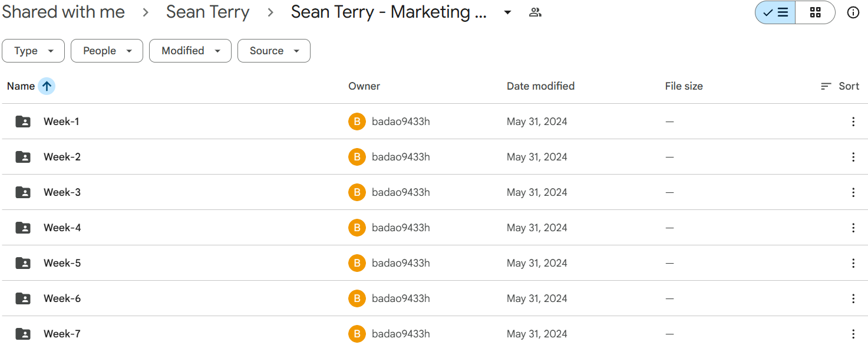Keep list view selected in the view switcher

tap(774, 12)
